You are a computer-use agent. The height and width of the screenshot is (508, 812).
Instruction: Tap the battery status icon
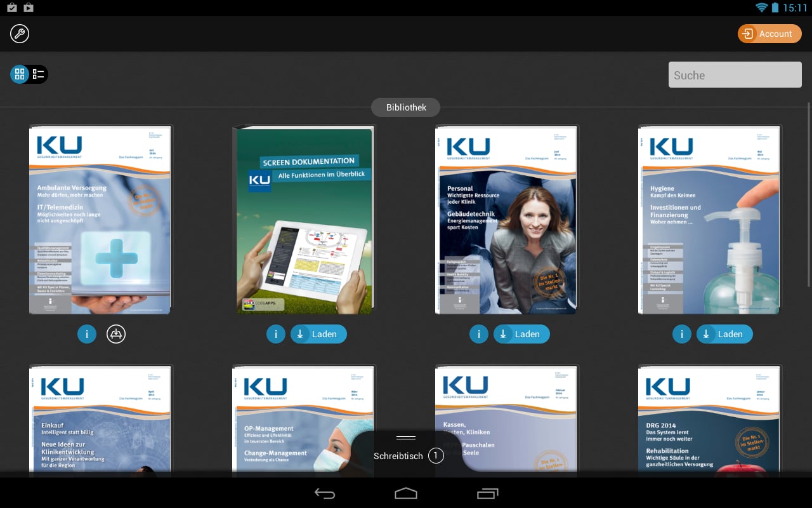pyautogui.click(x=775, y=8)
